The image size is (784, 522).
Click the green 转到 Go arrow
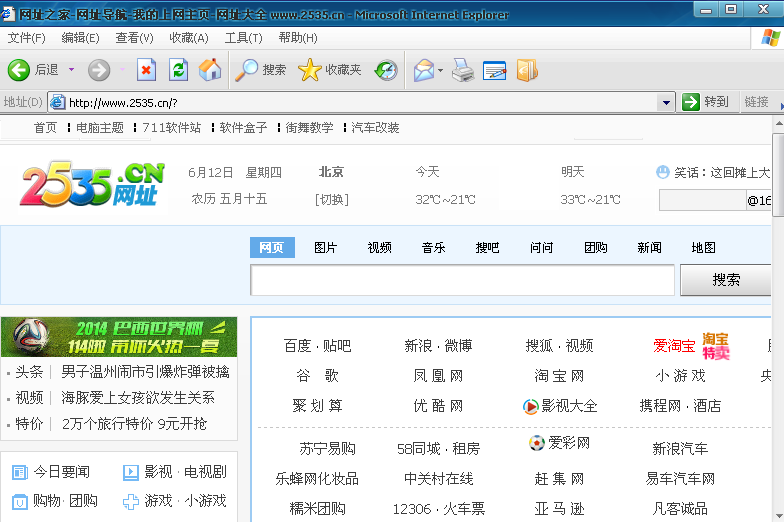coord(690,102)
